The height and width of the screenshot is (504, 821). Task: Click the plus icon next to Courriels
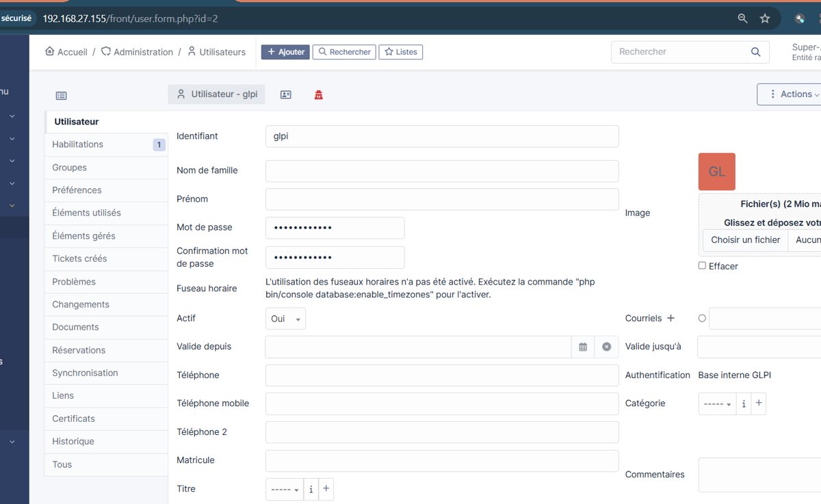670,318
